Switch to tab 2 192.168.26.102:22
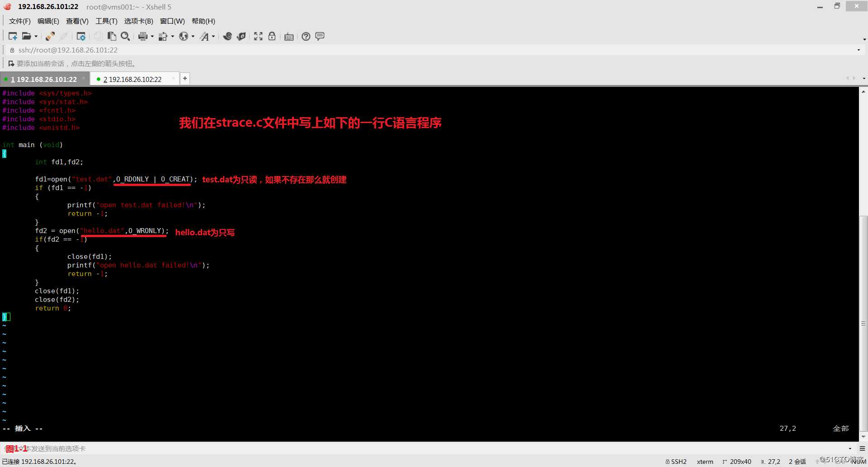868x467 pixels. 133,79
